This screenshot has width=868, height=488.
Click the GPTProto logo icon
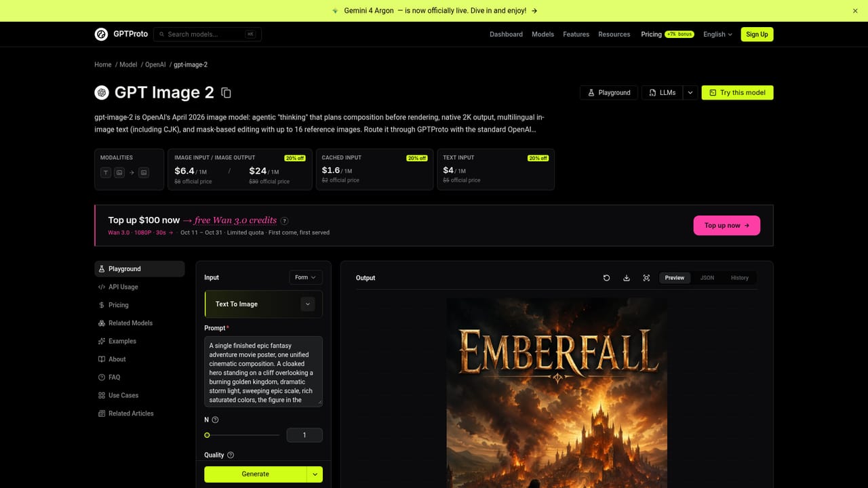tap(101, 34)
